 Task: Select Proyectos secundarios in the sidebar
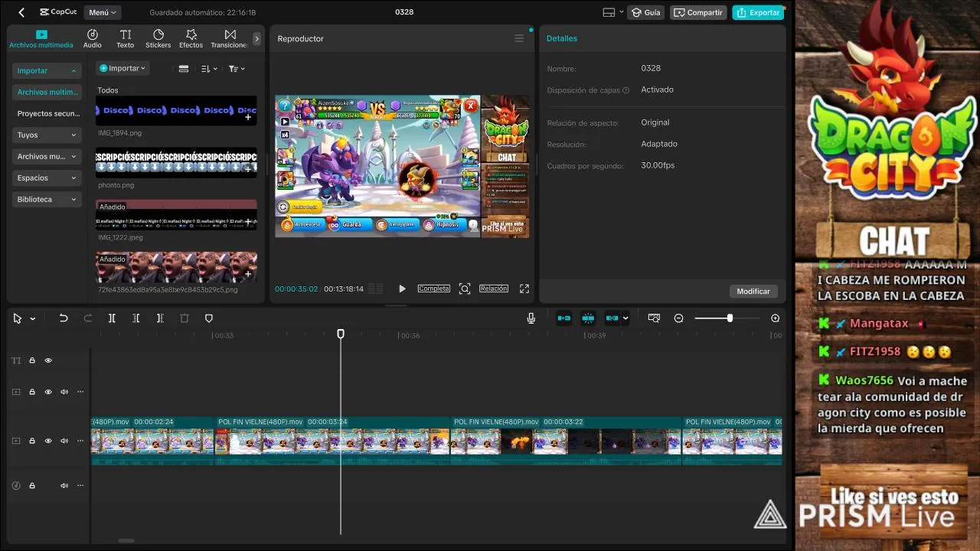(x=46, y=113)
